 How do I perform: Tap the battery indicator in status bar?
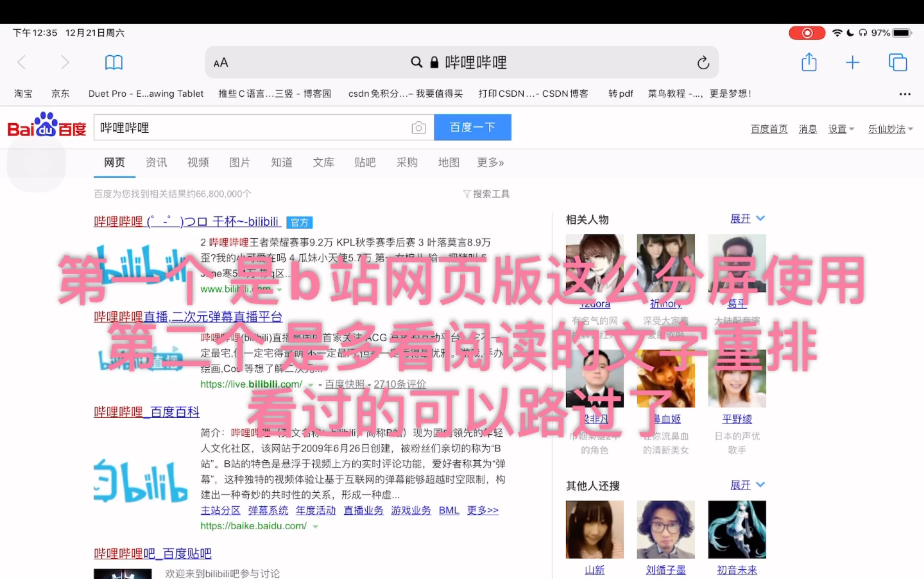point(902,33)
